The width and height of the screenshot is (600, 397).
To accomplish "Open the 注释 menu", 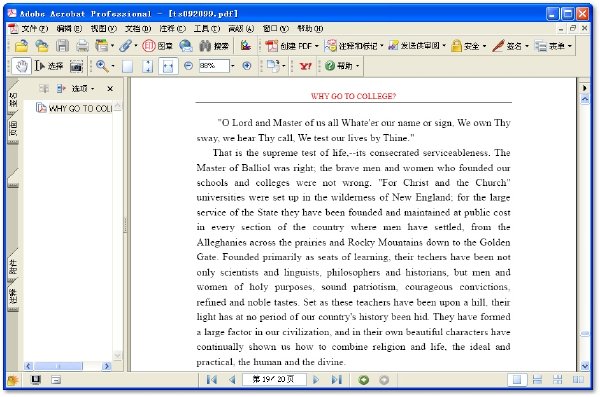I will click(x=172, y=29).
